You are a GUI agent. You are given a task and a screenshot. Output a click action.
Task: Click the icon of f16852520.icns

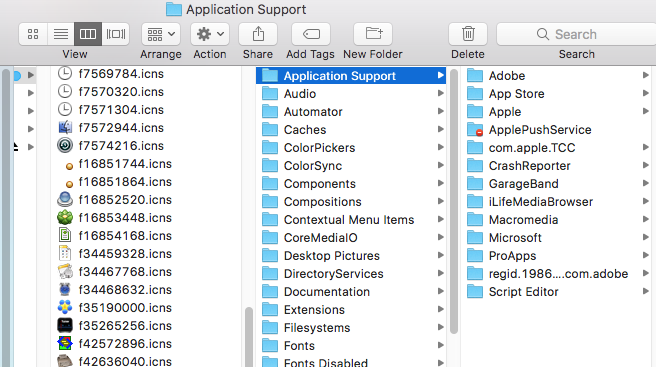pyautogui.click(x=65, y=200)
